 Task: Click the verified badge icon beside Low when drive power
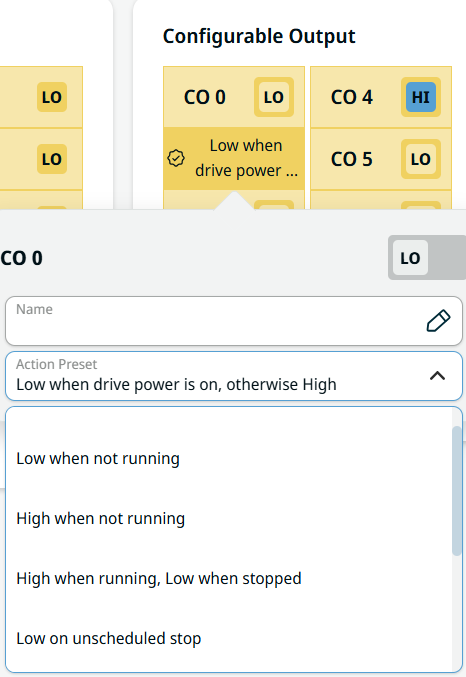tap(176, 158)
